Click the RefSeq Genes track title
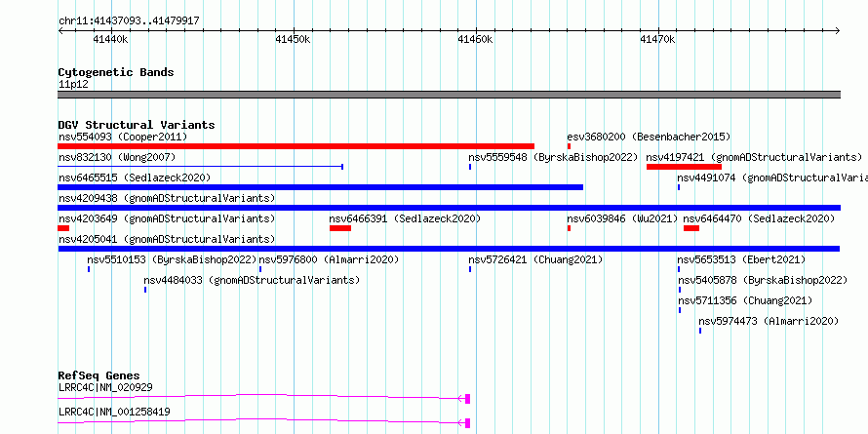The width and height of the screenshot is (868, 434). pos(99,375)
